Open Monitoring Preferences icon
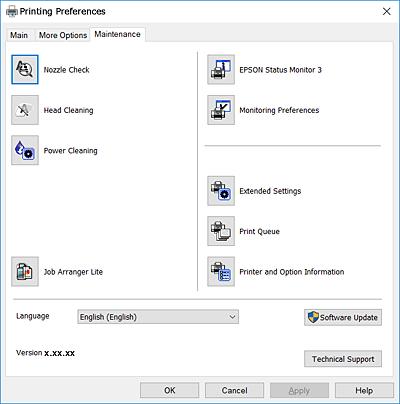Screen dimensions: 400x404 point(221,110)
